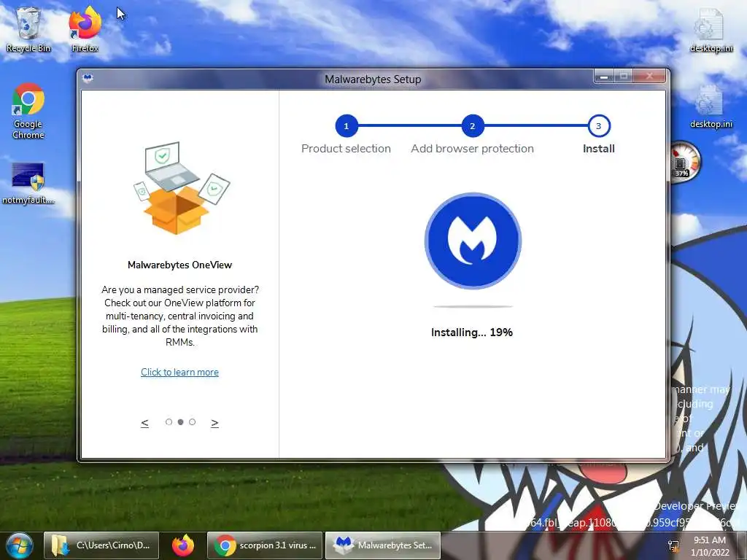Open the Click to learn more link
The image size is (747, 560).
[x=179, y=373]
